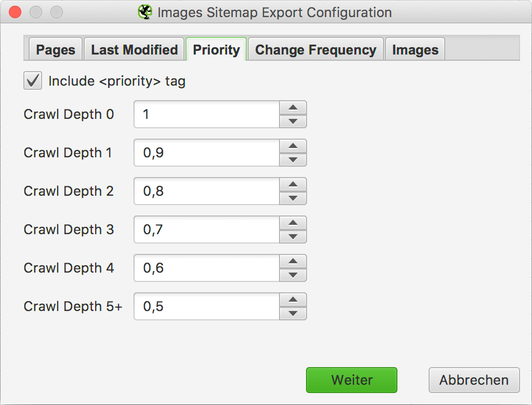The image size is (532, 405).
Task: Switch to the Last Modified tab
Action: click(x=134, y=49)
